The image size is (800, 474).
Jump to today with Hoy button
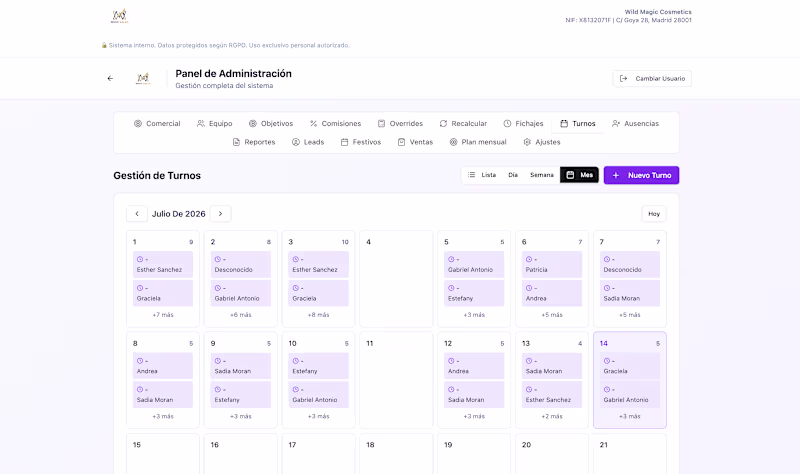(654, 214)
